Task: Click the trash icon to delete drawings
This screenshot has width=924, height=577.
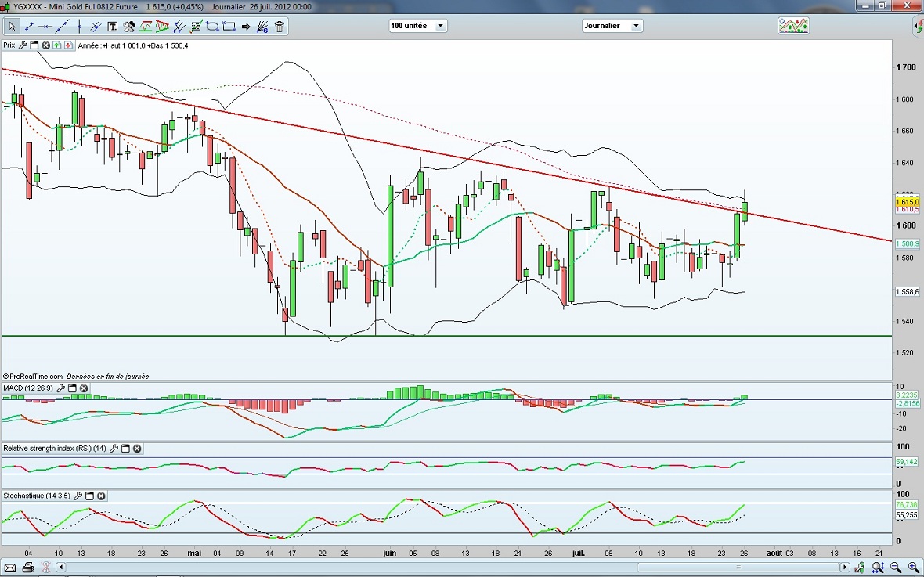Action: point(280,27)
